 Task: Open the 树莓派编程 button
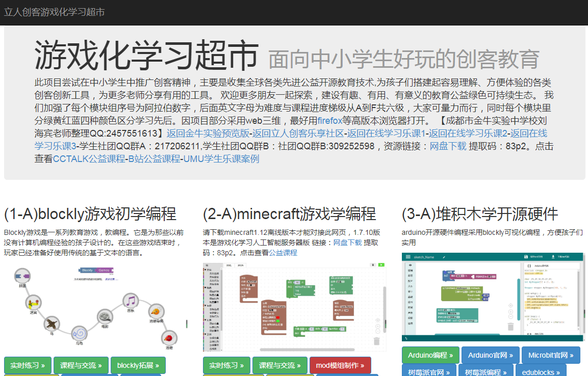(x=485, y=371)
